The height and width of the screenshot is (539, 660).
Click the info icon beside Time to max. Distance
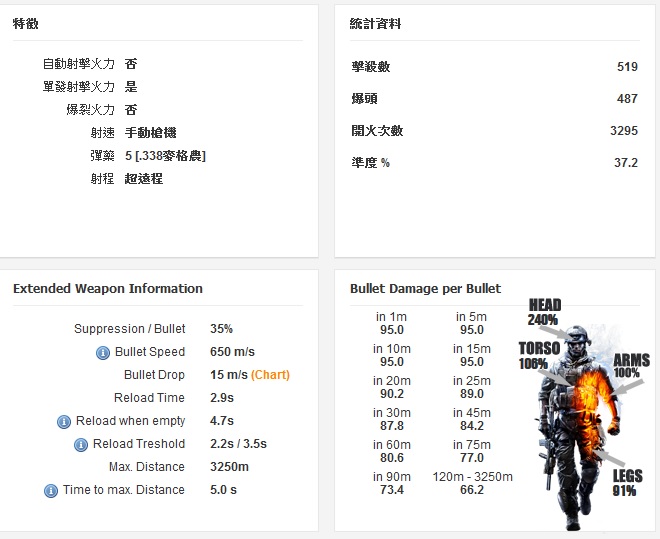tap(49, 490)
